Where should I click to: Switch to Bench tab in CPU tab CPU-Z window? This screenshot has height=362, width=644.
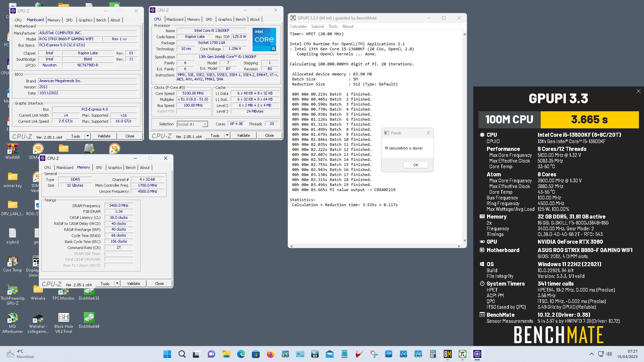coord(240,19)
